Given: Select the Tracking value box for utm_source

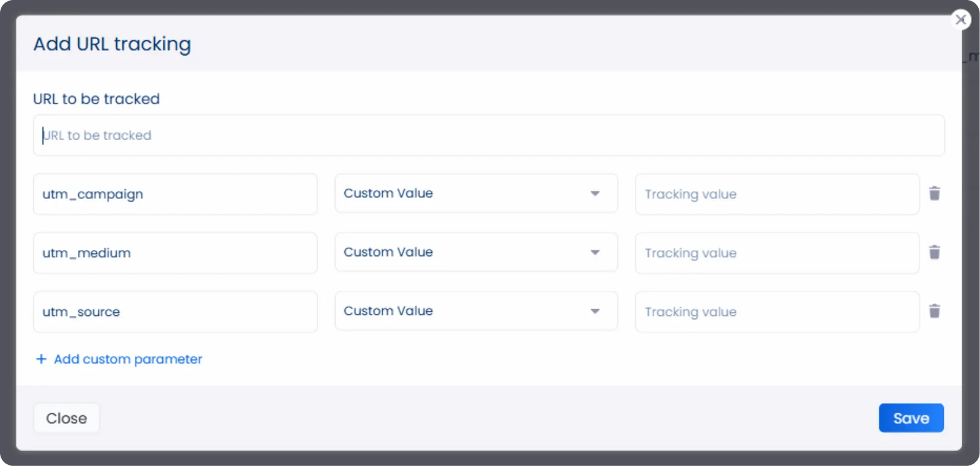Looking at the screenshot, I should coord(777,312).
